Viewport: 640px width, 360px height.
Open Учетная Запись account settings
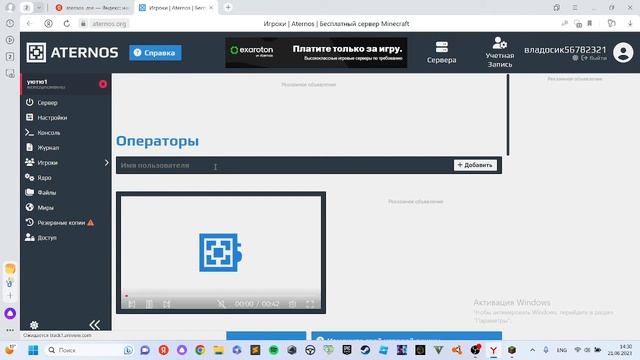[x=500, y=53]
